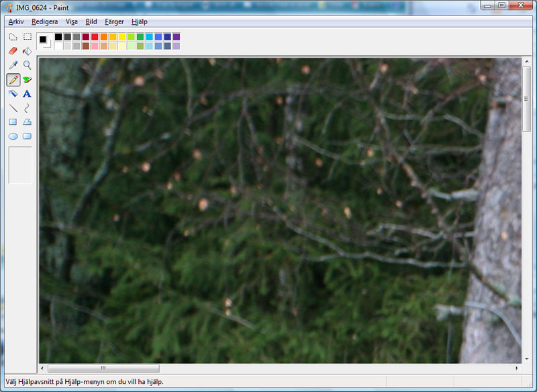The height and width of the screenshot is (392, 537).
Task: Select the Magnifier tool
Action: point(28,65)
